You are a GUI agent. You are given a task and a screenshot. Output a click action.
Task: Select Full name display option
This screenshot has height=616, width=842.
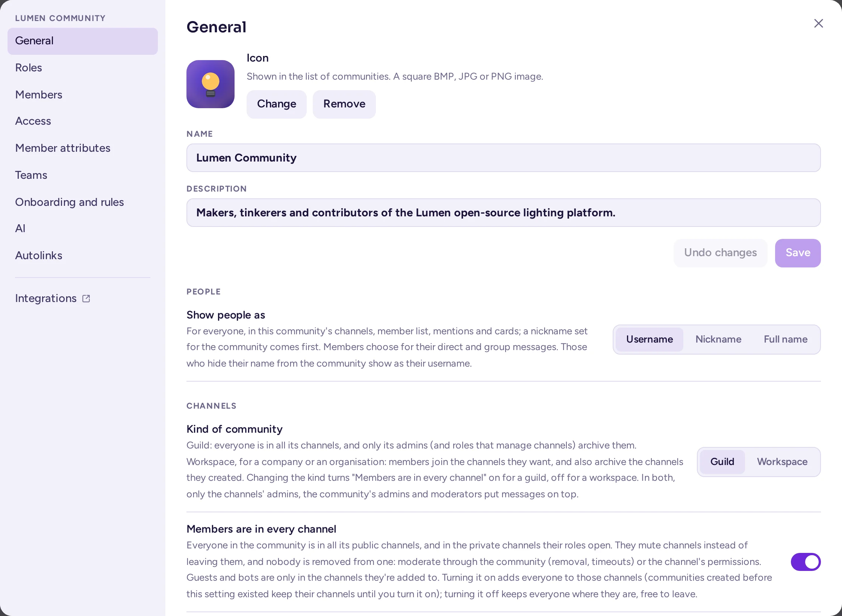pos(786,340)
